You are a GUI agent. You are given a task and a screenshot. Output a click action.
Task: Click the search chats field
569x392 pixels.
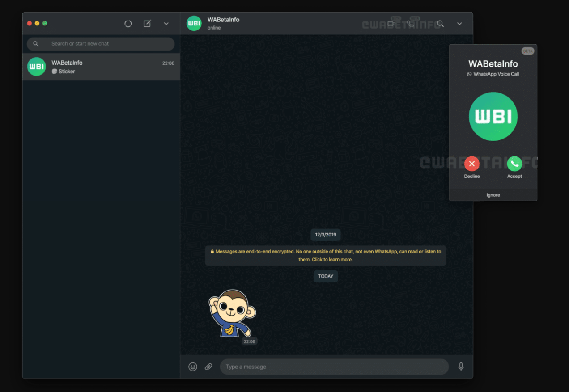point(101,44)
